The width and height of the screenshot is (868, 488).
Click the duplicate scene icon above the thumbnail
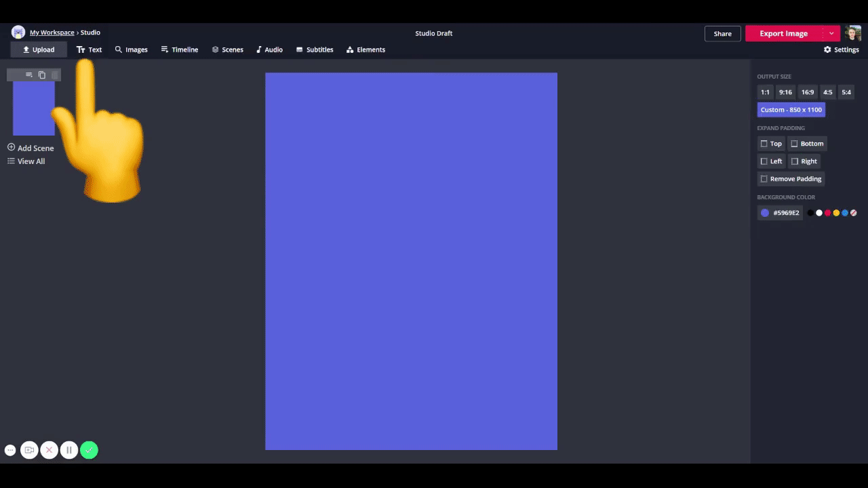[x=42, y=75]
